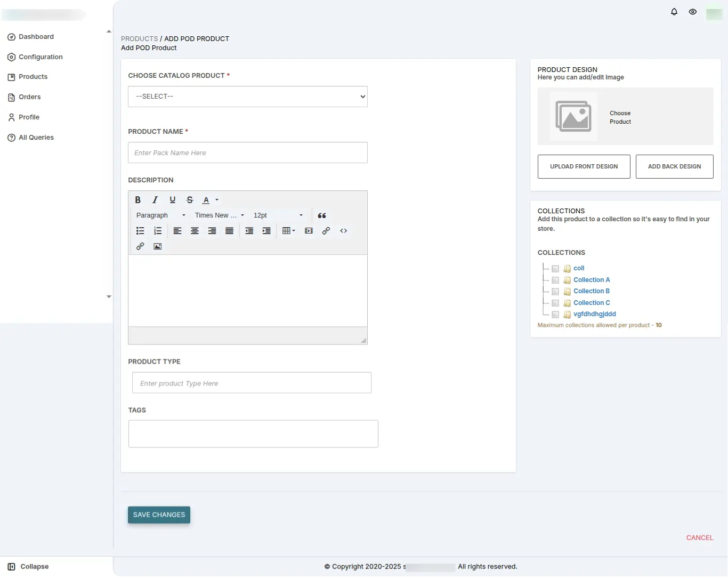Insert an image into the description
The image size is (728, 578).
tap(158, 246)
